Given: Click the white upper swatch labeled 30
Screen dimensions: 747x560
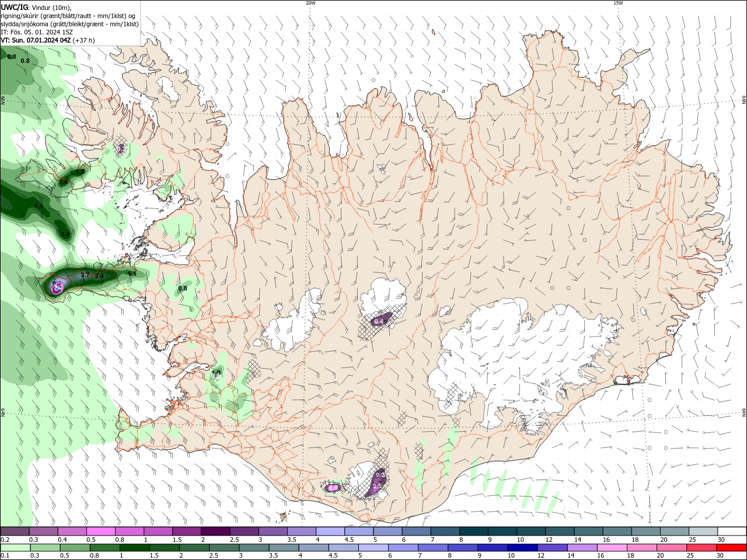Looking at the screenshot, I should pos(732,531).
